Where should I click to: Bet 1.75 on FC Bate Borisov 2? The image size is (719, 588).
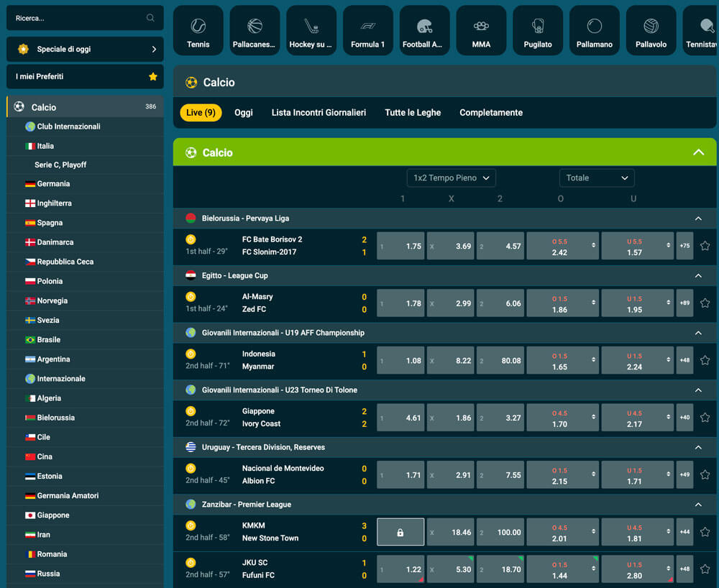400,246
